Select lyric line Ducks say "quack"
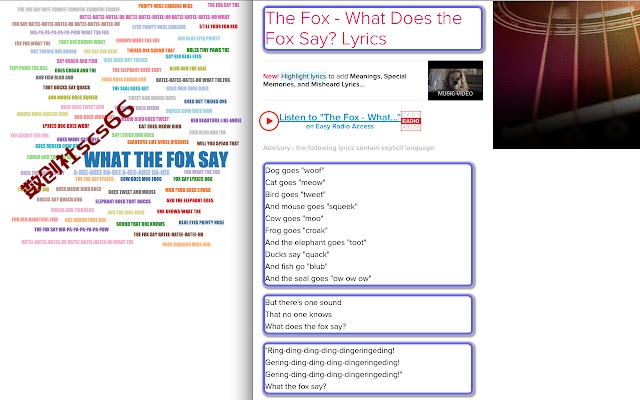The height and width of the screenshot is (400, 640). [x=297, y=254]
